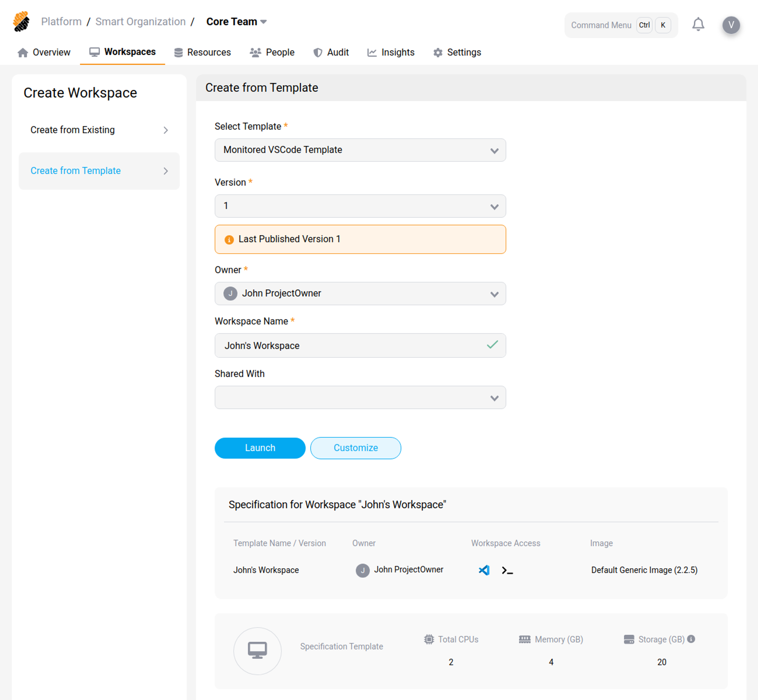758x700 pixels.
Task: Click the platform logo in header
Action: coord(21,22)
